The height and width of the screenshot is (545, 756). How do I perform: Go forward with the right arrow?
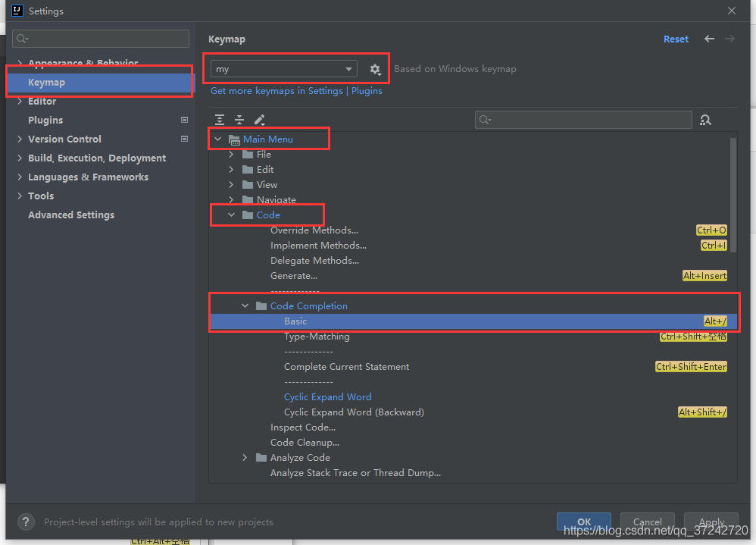[729, 39]
